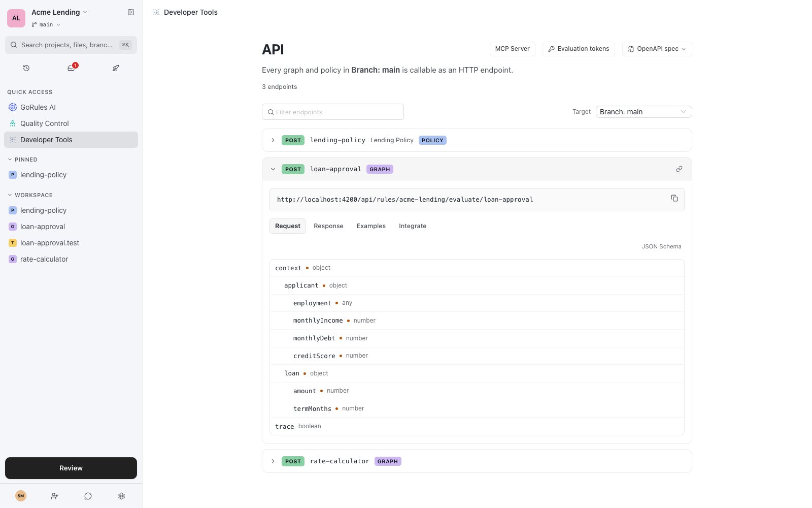Click the rocket deploy icon

click(116, 68)
